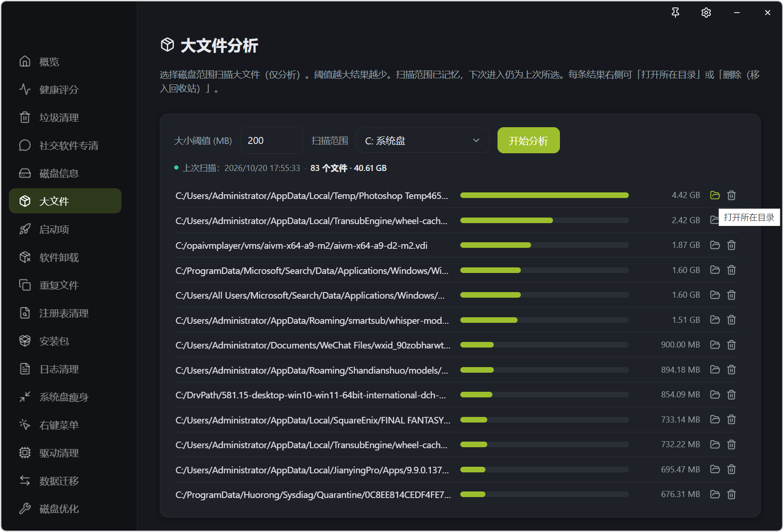Image resolution: width=784 pixels, height=532 pixels.
Task: Open 驱动清理 section
Action: (65, 453)
